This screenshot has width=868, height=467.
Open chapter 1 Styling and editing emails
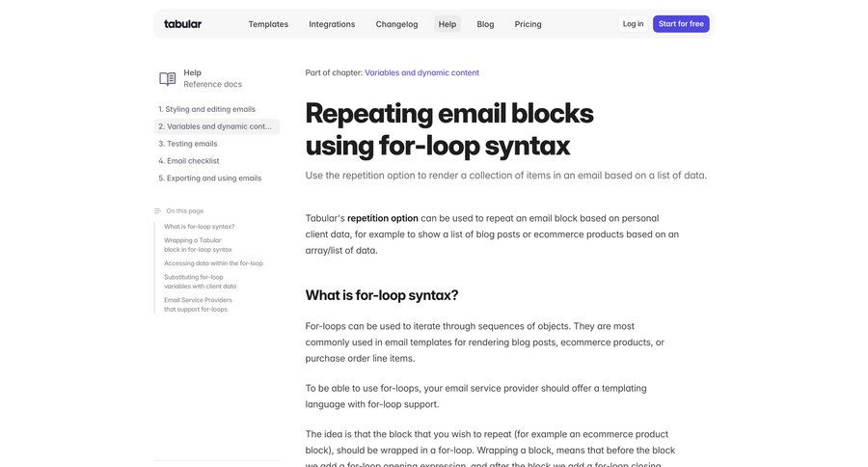(x=210, y=109)
